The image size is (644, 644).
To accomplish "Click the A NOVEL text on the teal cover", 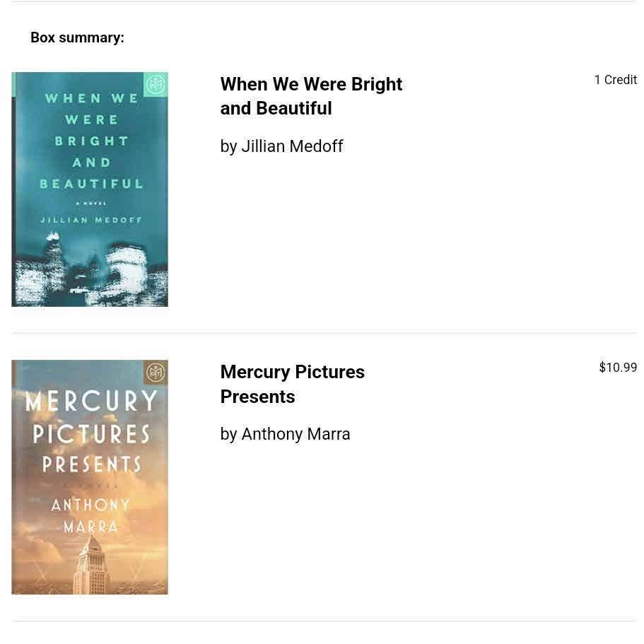I will (x=90, y=203).
